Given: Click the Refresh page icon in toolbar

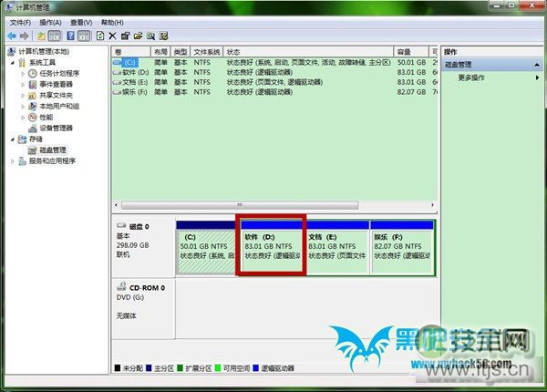Looking at the screenshot, I should click(100, 36).
